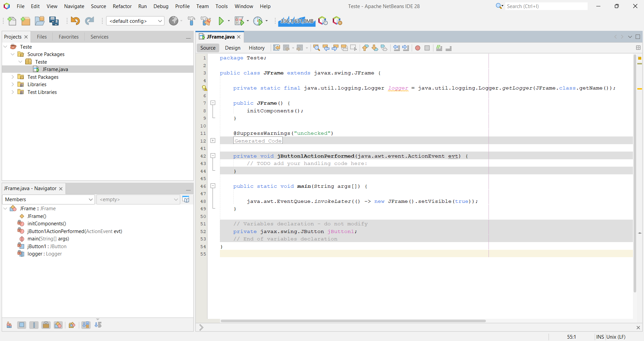644x341 pixels.
Task: Expand the Generated Code fold
Action: [x=213, y=141]
